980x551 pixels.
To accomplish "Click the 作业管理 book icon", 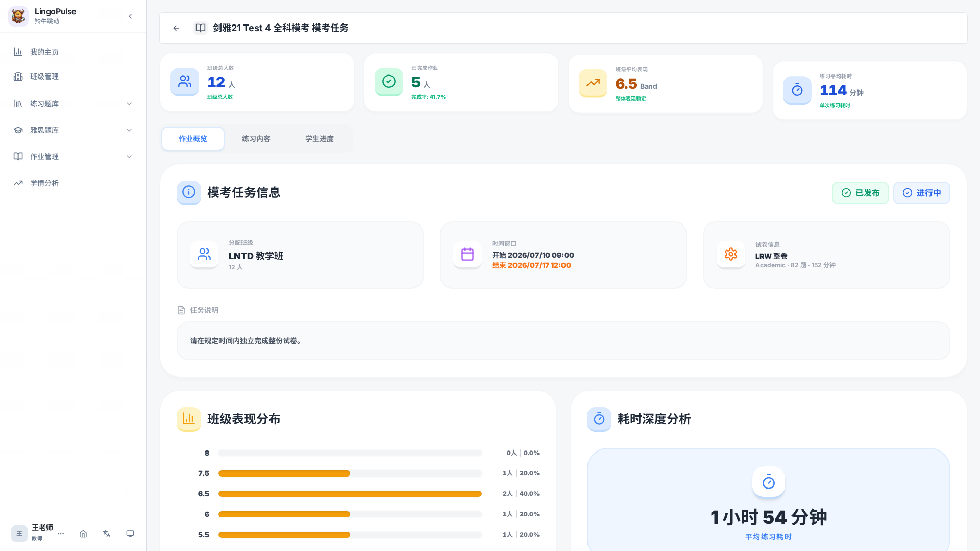I will [x=18, y=157].
